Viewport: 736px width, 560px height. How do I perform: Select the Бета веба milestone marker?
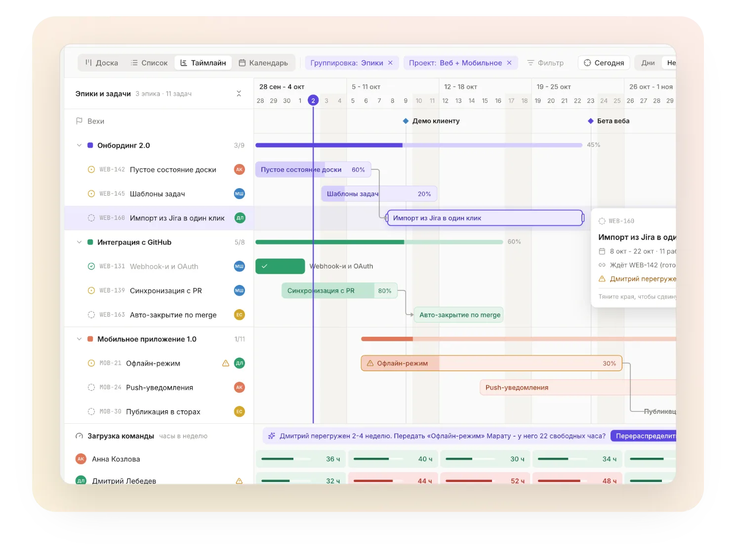click(590, 121)
